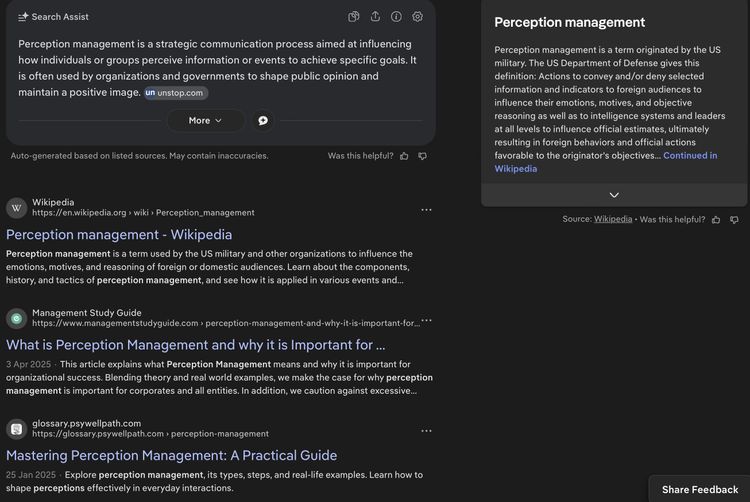Open more options for Management Study Guide result
This screenshot has width=750, height=502.
[426, 320]
